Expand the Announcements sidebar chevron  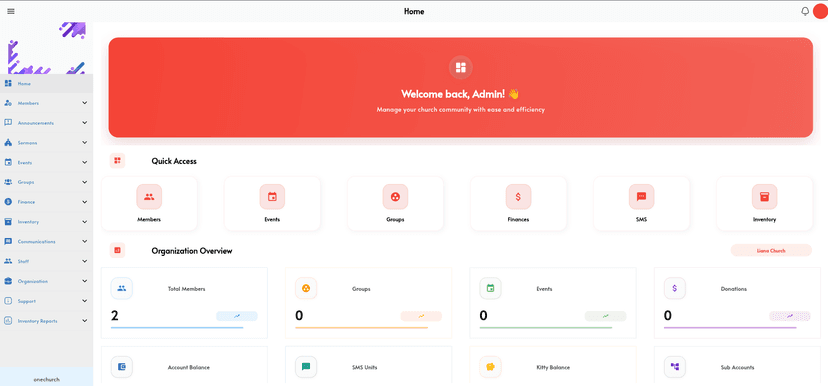tap(84, 123)
